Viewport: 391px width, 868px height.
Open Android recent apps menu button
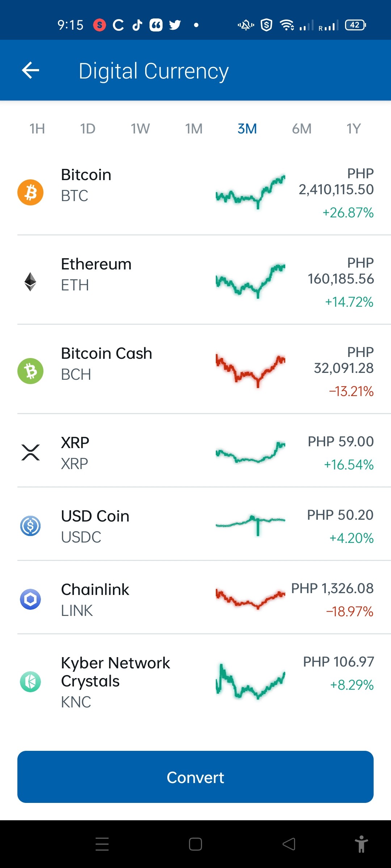coord(102,844)
